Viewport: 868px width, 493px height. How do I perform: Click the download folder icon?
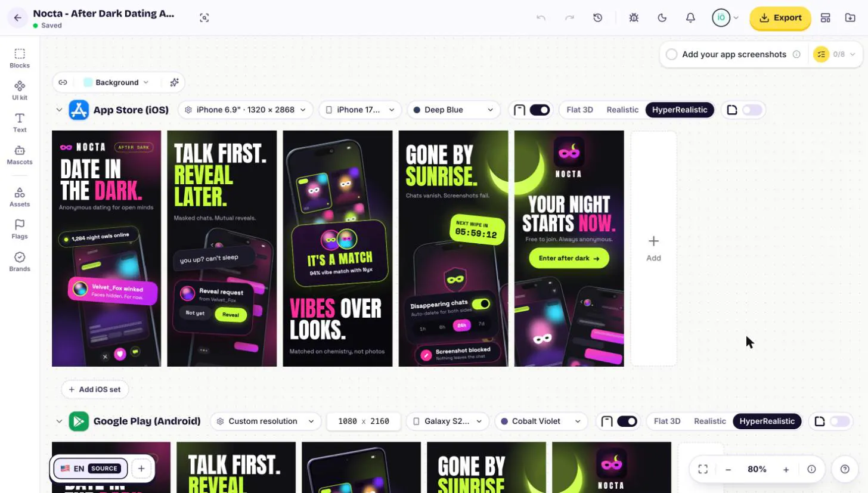click(851, 18)
